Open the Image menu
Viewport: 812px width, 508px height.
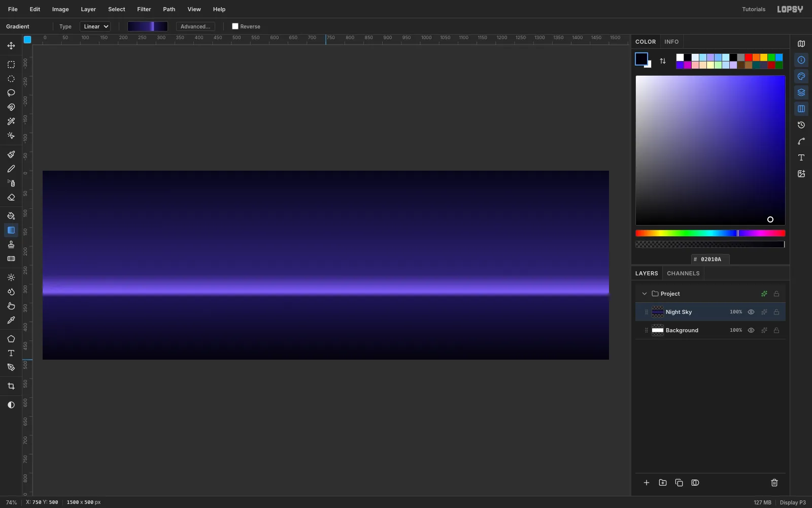tap(60, 9)
